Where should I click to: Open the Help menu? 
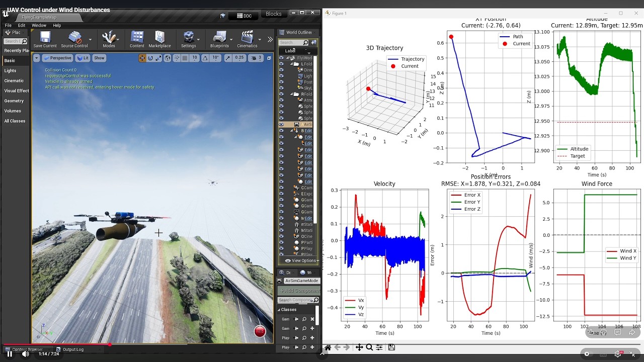tap(57, 25)
